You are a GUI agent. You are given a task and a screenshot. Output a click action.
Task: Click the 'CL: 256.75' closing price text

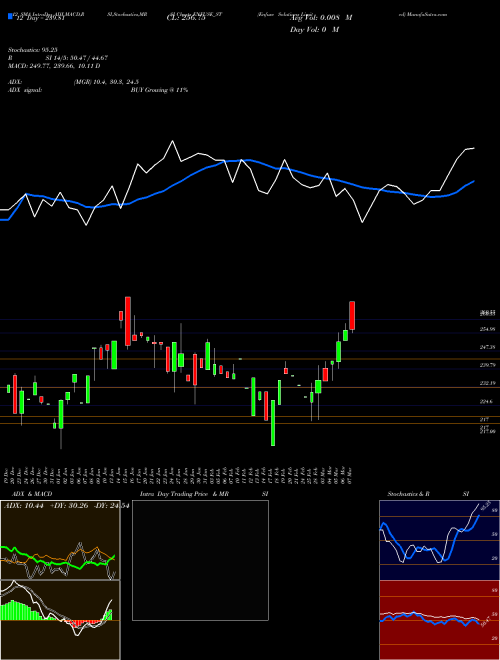[x=188, y=18]
